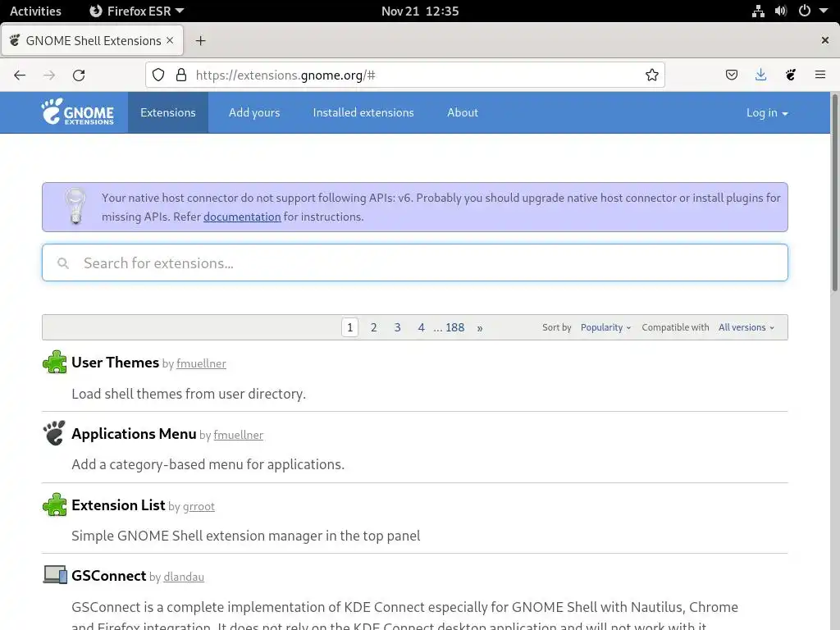
Task: Go to next page with »
Action: click(x=480, y=328)
